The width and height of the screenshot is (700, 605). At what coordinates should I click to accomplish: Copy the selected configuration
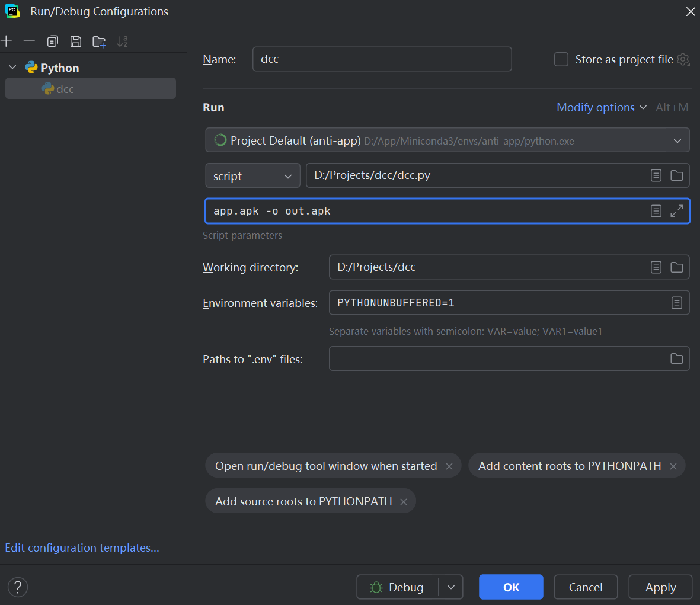coord(53,41)
